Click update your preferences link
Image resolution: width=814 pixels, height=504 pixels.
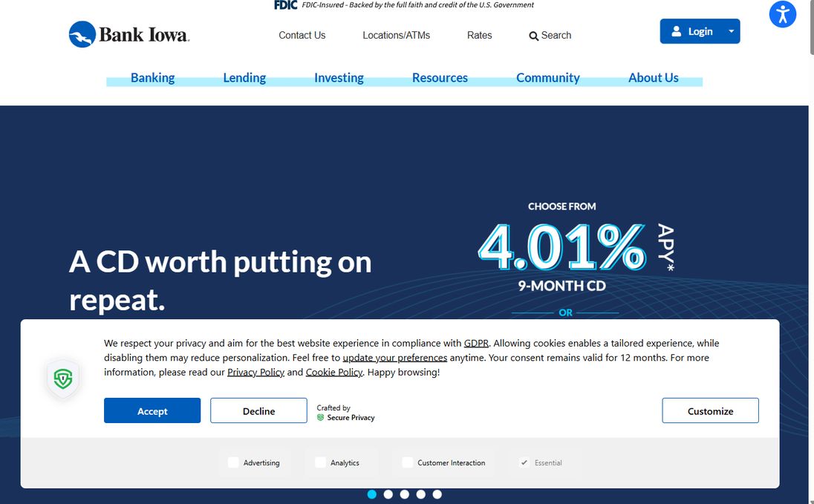394,358
